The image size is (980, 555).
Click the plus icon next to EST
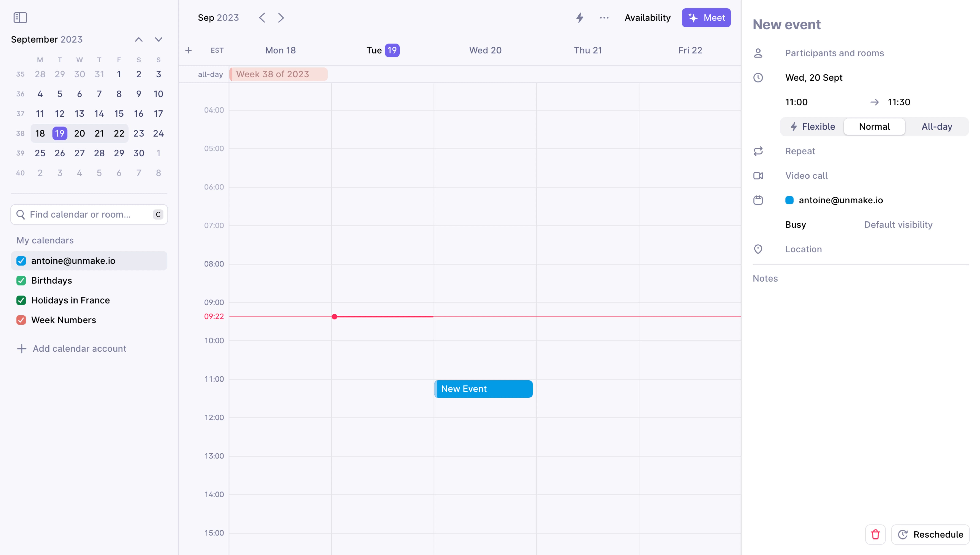pos(189,50)
